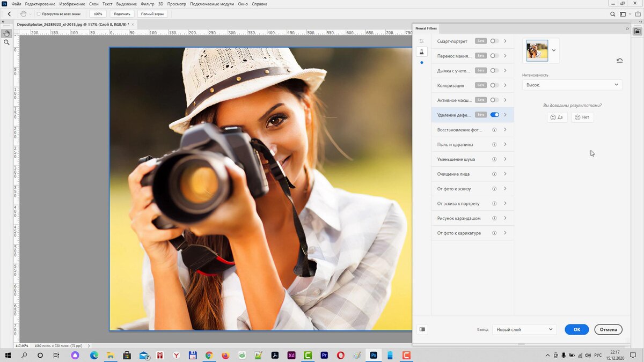The height and width of the screenshot is (362, 644).
Task: Open the search icon at top right
Action: click(x=613, y=14)
